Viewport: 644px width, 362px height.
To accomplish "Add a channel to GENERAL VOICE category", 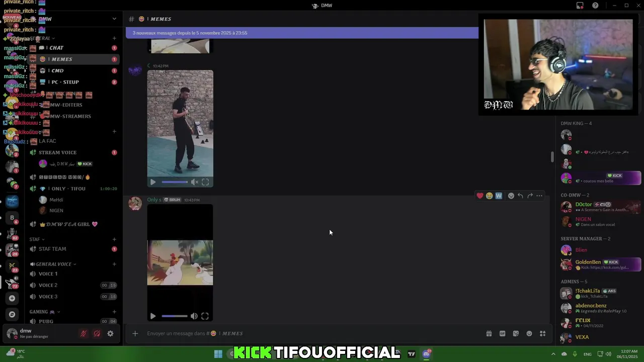I will [x=114, y=264].
